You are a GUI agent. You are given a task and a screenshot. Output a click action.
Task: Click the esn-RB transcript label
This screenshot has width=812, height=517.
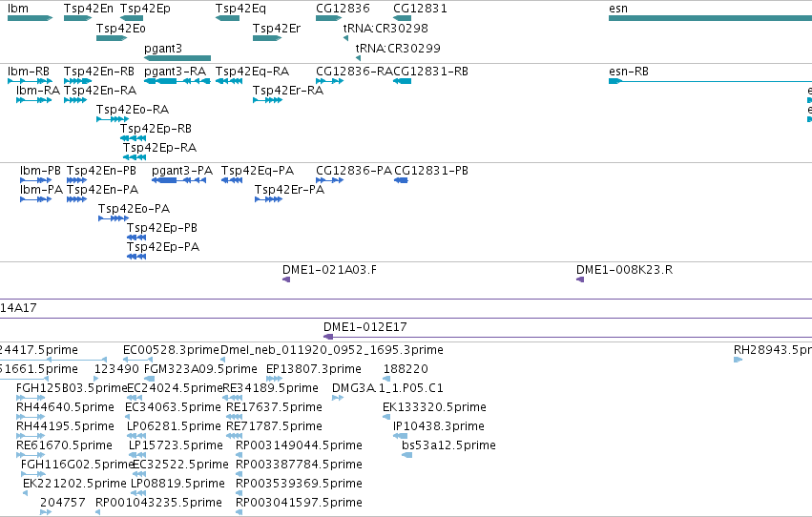point(629,72)
